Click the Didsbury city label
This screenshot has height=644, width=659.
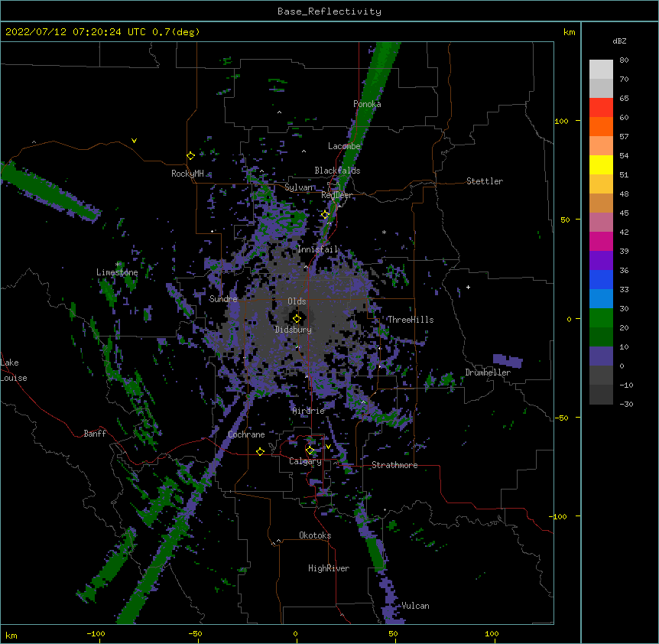click(294, 330)
